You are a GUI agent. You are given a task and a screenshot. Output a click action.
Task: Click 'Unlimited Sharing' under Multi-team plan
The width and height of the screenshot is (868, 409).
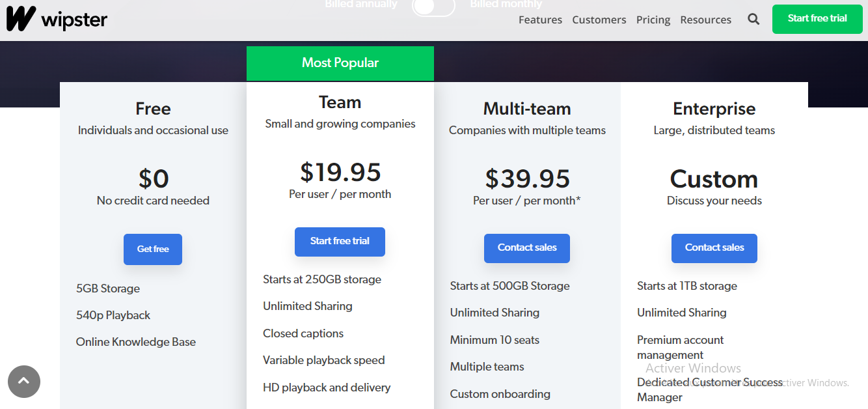click(495, 313)
